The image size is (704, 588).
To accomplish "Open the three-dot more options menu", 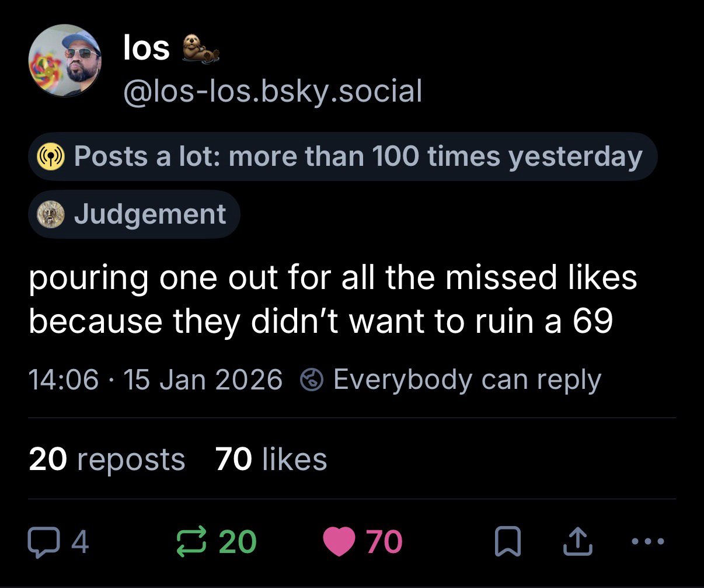I will (x=648, y=541).
